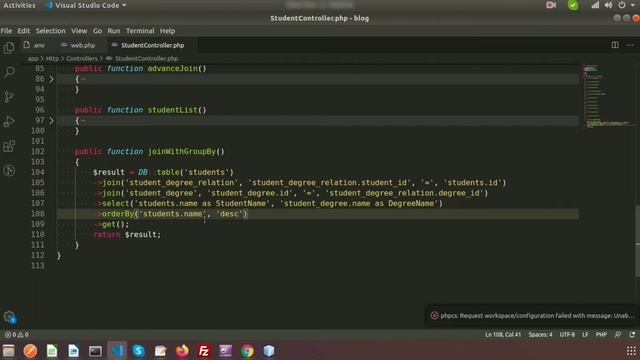Viewport: 640px width, 360px height.
Task: Open the notifications bell in status bar
Action: click(x=632, y=335)
